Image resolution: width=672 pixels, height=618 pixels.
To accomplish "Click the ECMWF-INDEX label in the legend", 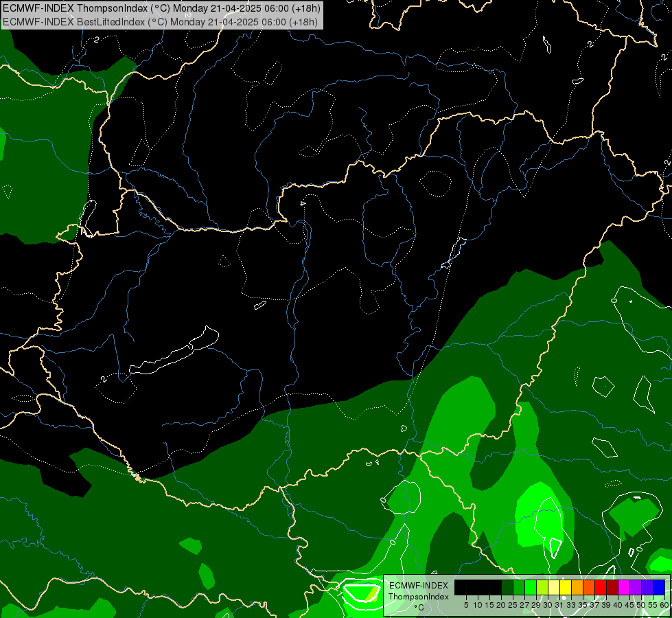I will click(x=419, y=586).
